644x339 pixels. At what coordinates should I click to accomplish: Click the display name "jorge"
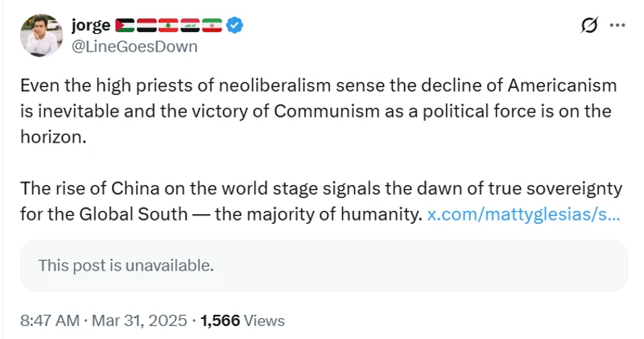(90, 26)
